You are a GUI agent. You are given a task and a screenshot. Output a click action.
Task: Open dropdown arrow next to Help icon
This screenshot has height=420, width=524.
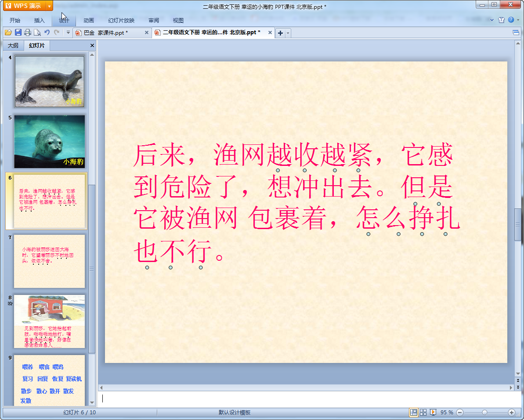[x=517, y=20]
